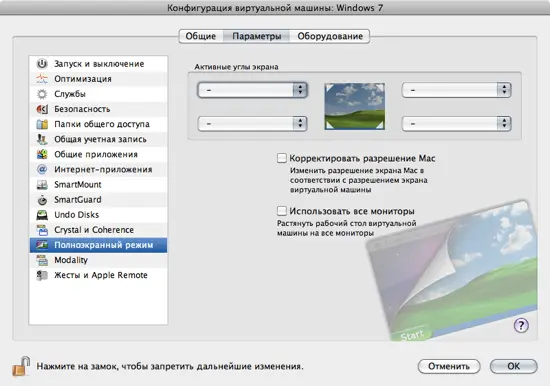Viewport: 550px width, 386px height.
Task: Confirm with the OK button
Action: [514, 366]
